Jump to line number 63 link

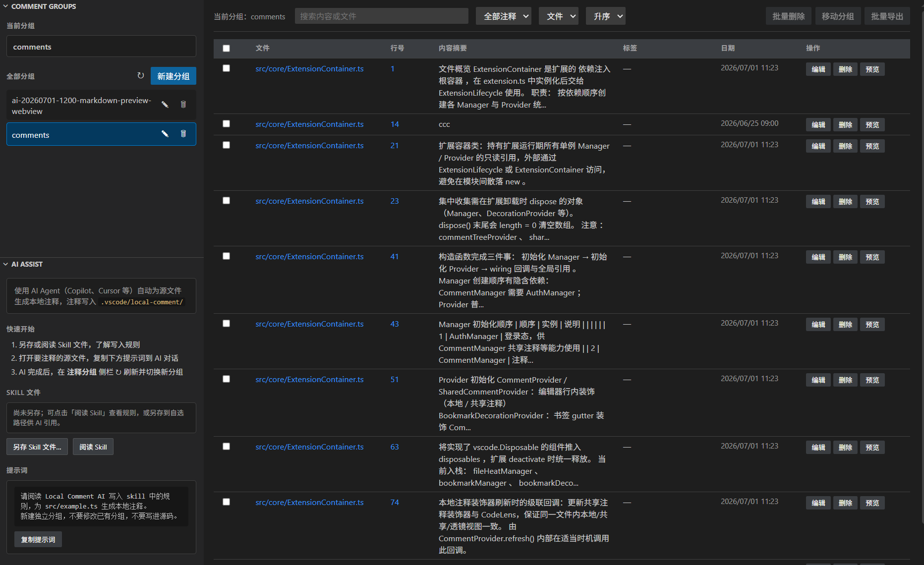click(x=395, y=447)
